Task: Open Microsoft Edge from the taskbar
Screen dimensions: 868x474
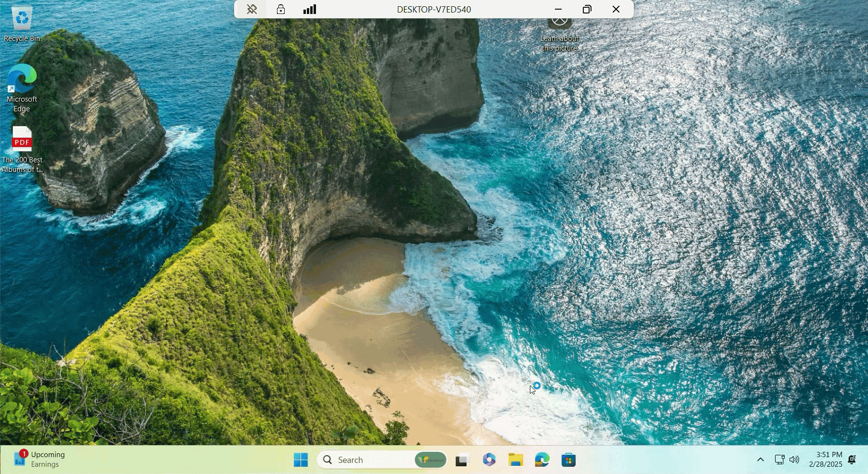Action: pyautogui.click(x=543, y=460)
